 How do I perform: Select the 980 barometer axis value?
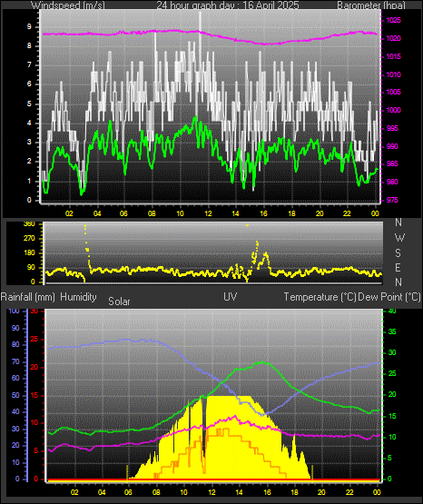(x=392, y=182)
